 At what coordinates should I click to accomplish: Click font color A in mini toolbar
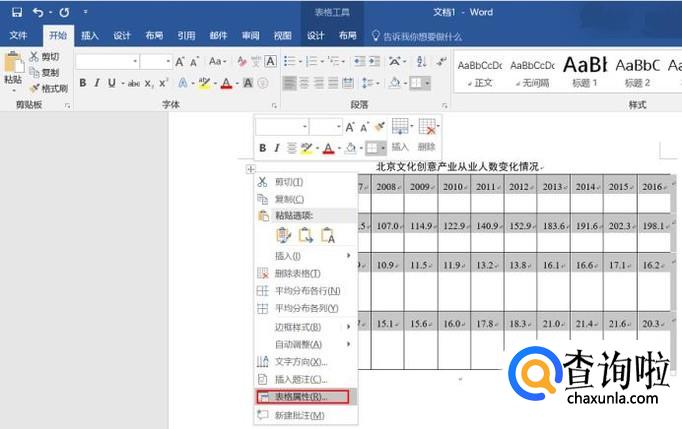[x=328, y=148]
